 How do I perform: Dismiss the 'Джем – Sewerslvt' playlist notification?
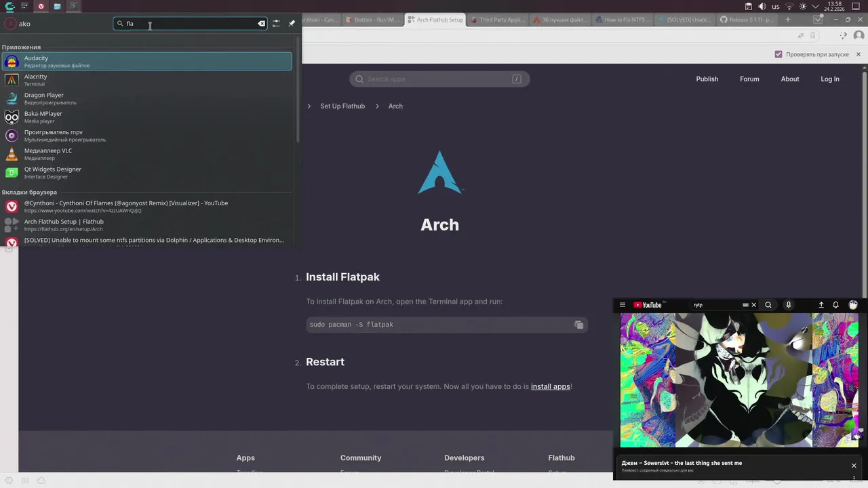click(x=854, y=466)
